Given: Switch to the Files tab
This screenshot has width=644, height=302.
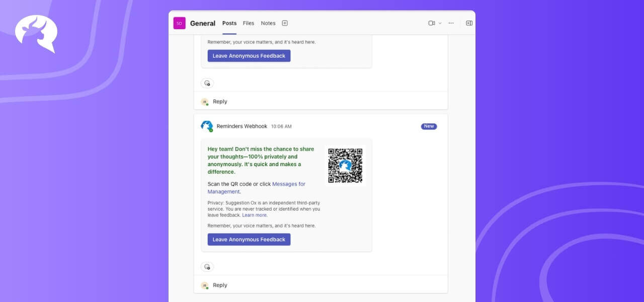Looking at the screenshot, I should [x=249, y=23].
